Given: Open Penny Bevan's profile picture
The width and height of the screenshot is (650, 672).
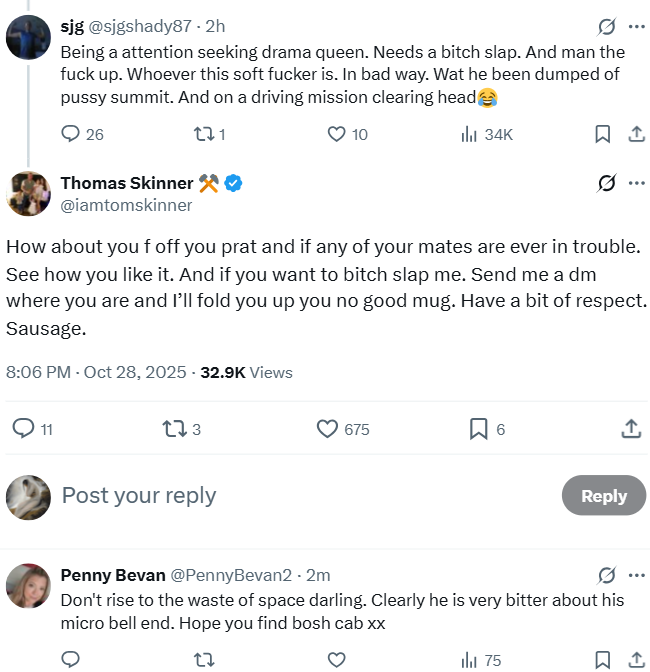Looking at the screenshot, I should pos(28,585).
